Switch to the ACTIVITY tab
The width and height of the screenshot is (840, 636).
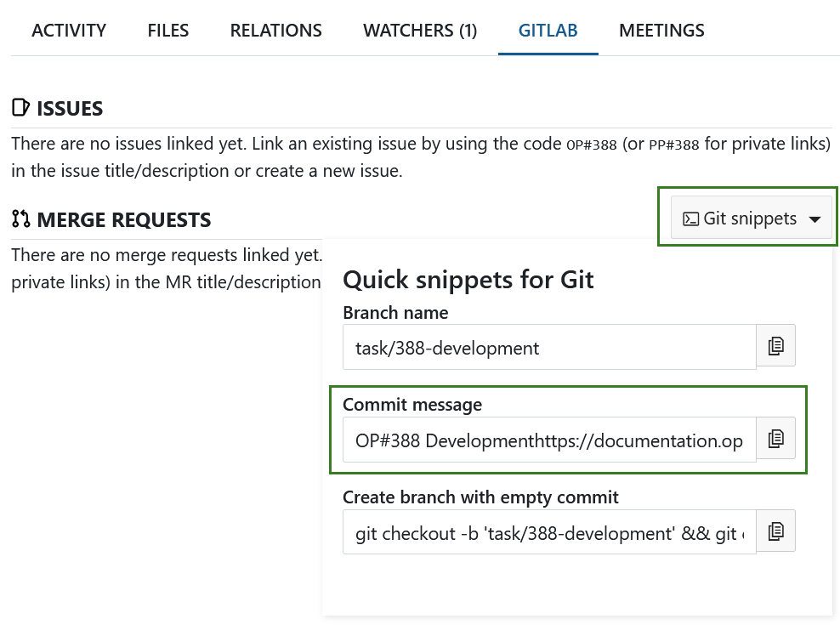(69, 30)
